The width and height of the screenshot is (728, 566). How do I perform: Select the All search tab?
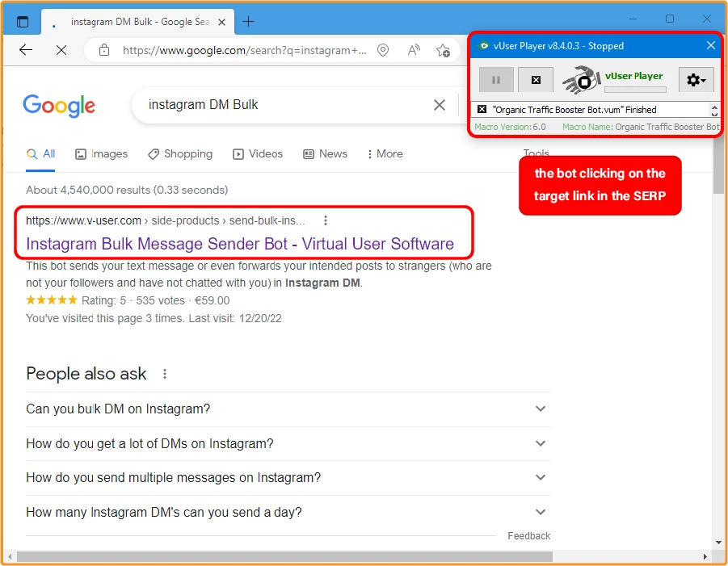[x=40, y=154]
